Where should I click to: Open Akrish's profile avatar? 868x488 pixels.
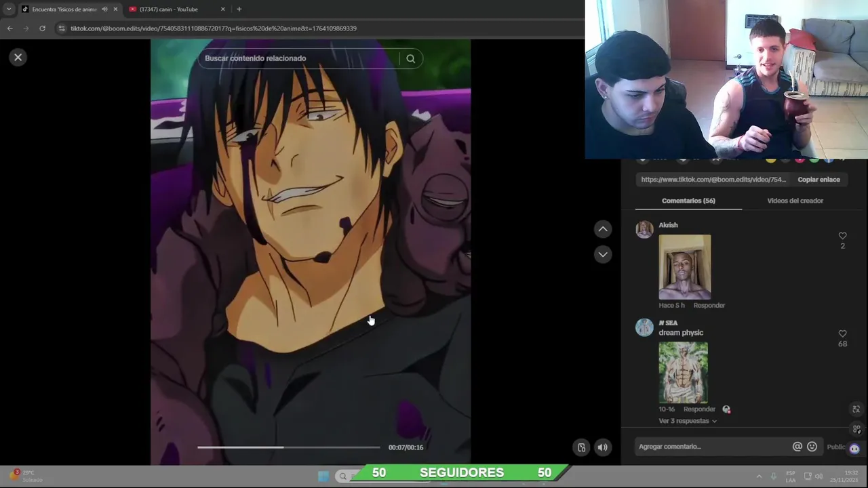point(644,230)
